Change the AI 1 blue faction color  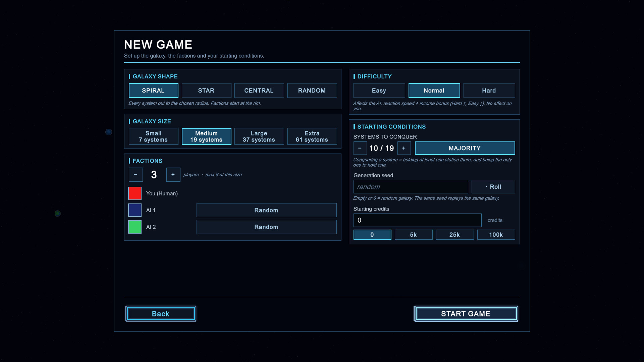(135, 210)
